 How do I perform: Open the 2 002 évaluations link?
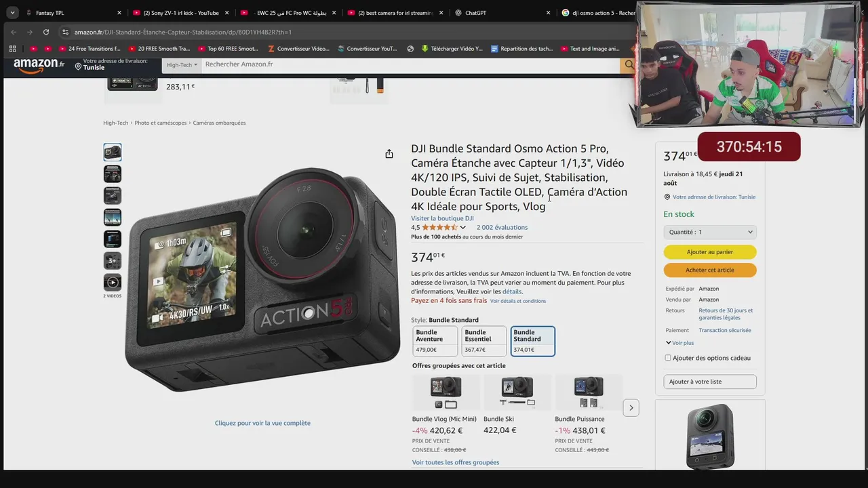point(502,227)
